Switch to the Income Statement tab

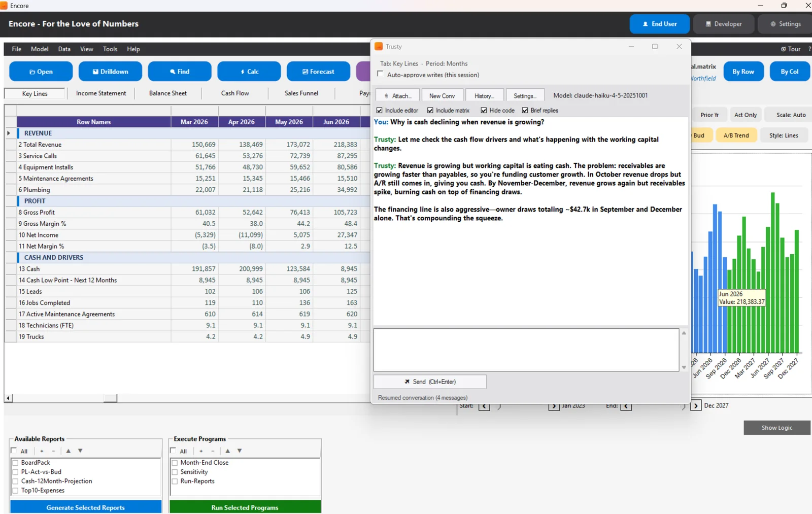click(x=101, y=93)
